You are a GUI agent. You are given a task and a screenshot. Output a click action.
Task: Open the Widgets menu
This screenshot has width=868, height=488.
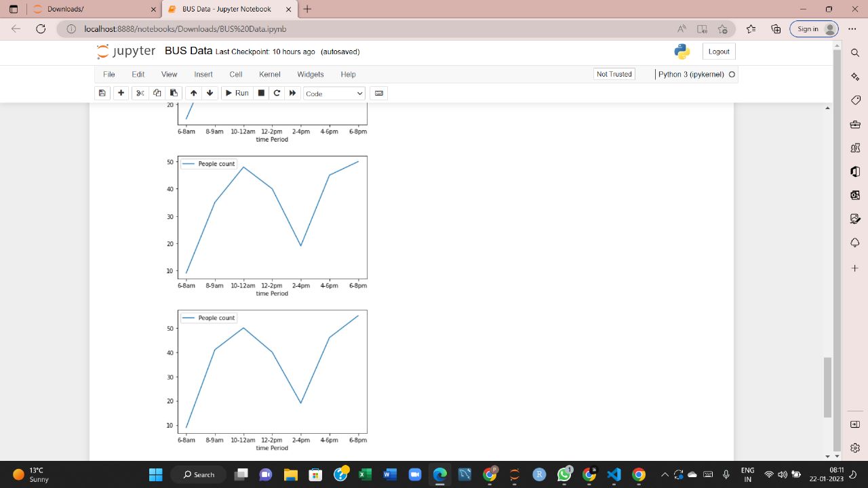311,75
